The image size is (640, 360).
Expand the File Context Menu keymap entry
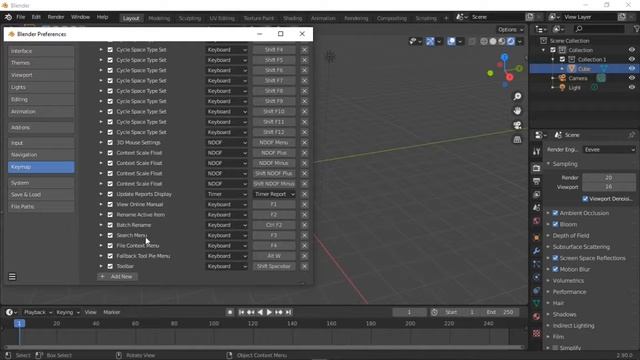tap(101, 246)
